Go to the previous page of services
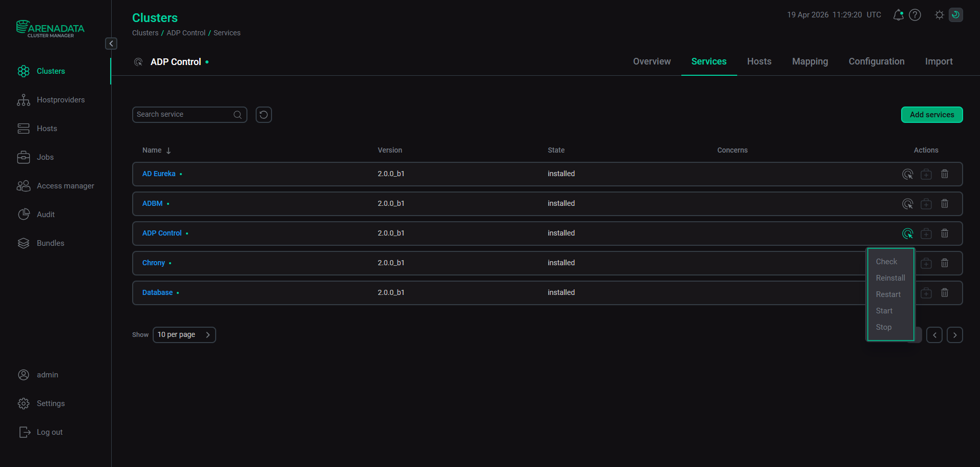The width and height of the screenshot is (980, 467). coord(934,335)
